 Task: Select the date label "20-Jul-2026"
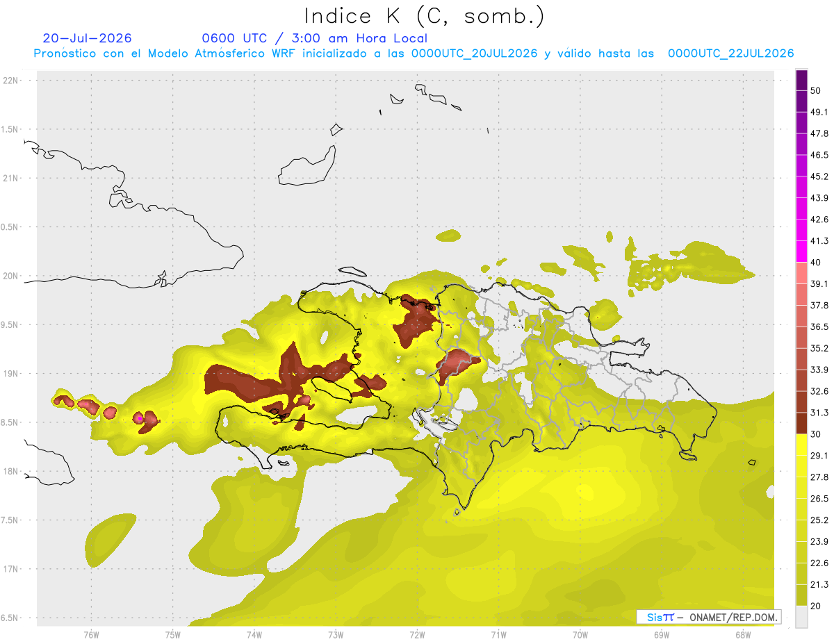(x=87, y=38)
